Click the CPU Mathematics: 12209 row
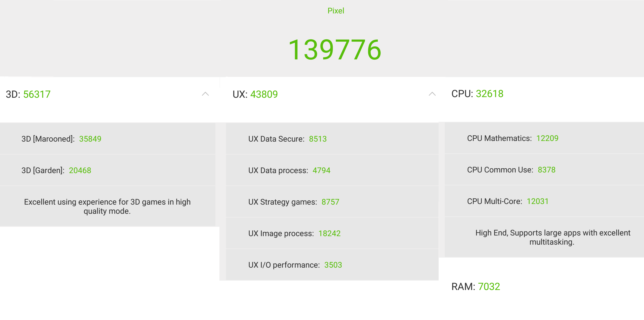 544,138
